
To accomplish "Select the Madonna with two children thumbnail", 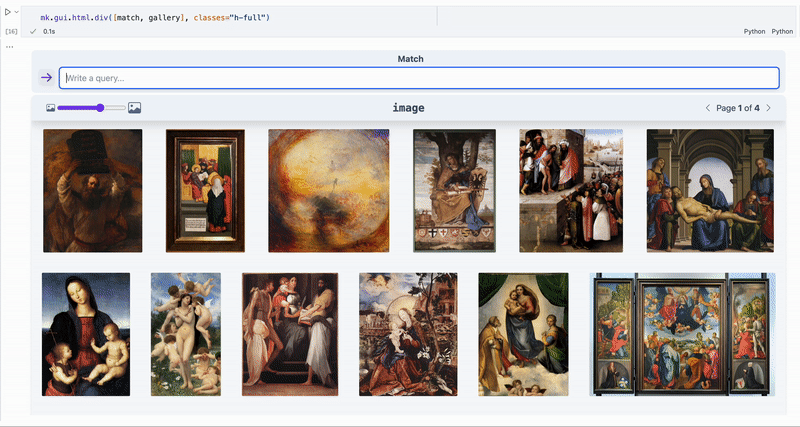I will [86, 333].
